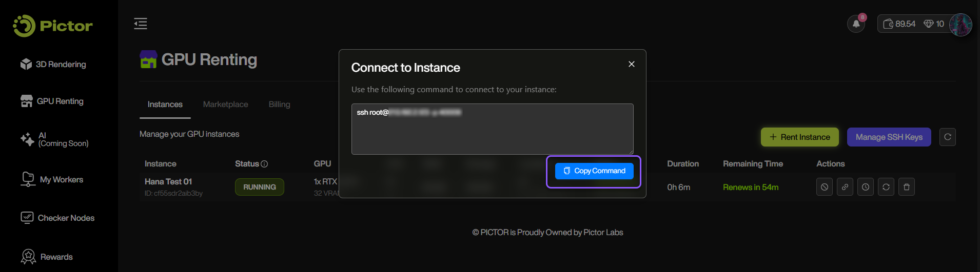
Task: Click the Status info icon
Action: pos(264,164)
